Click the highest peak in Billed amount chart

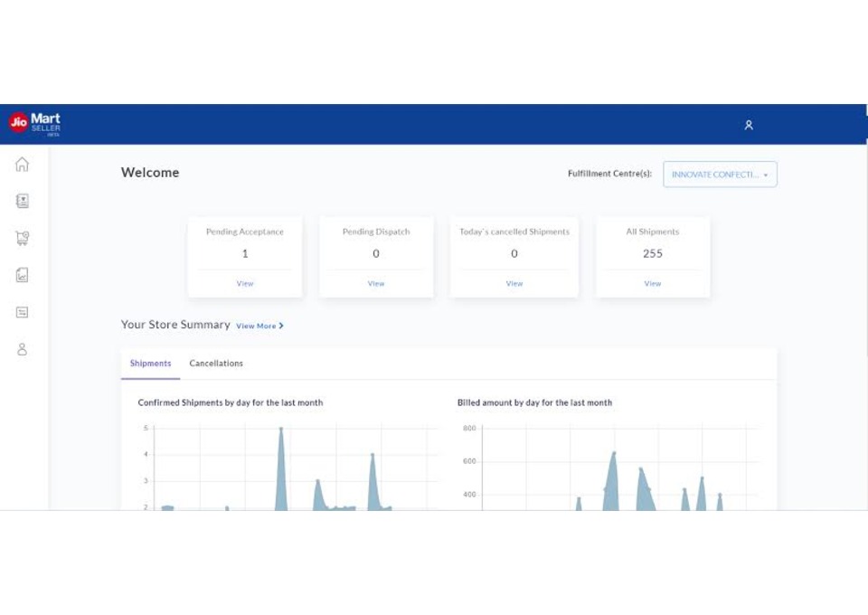point(614,453)
